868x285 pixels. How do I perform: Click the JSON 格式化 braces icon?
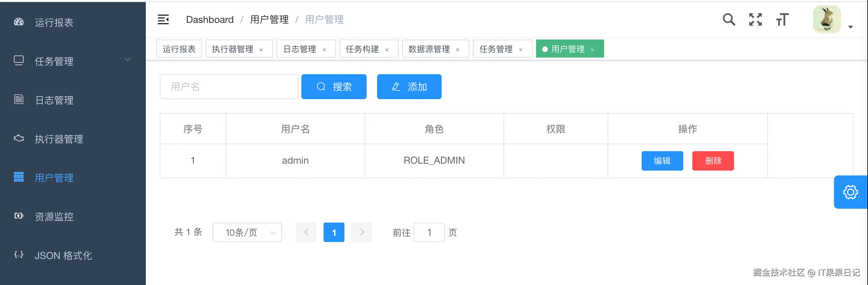click(x=19, y=255)
